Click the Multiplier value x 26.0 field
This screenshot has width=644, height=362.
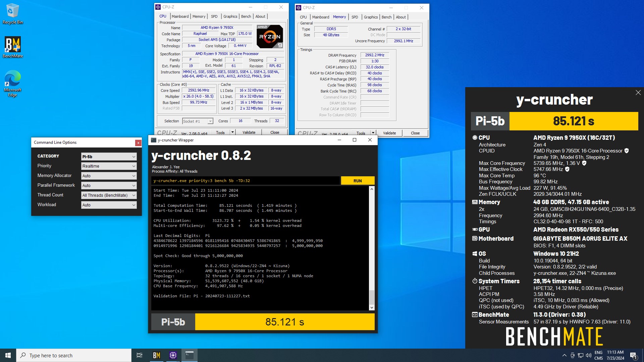(199, 96)
